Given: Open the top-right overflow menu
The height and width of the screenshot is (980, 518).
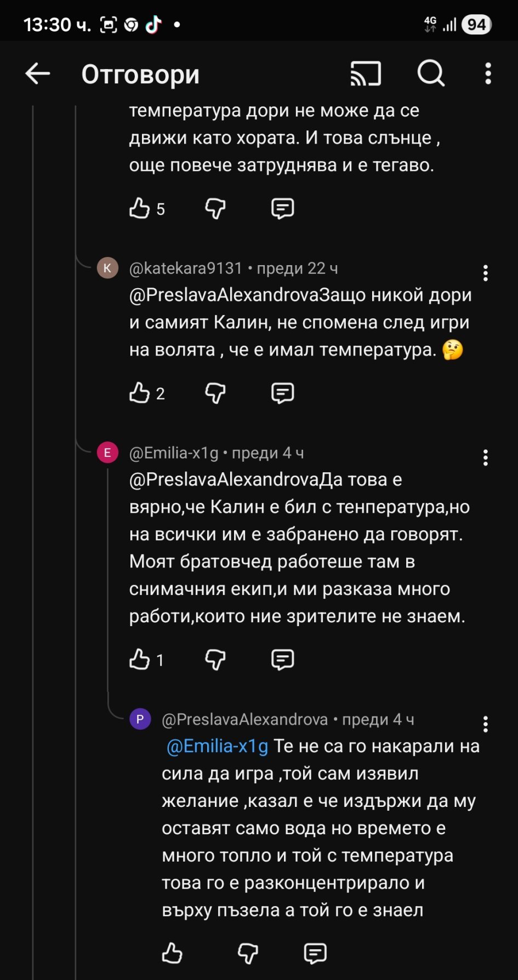Looking at the screenshot, I should [x=488, y=74].
